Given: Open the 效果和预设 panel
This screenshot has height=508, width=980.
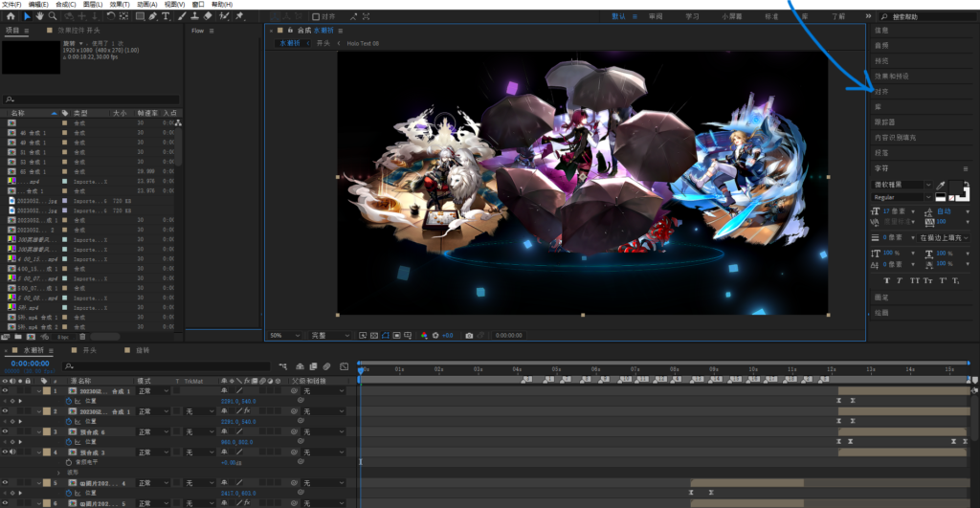Looking at the screenshot, I should 892,77.
